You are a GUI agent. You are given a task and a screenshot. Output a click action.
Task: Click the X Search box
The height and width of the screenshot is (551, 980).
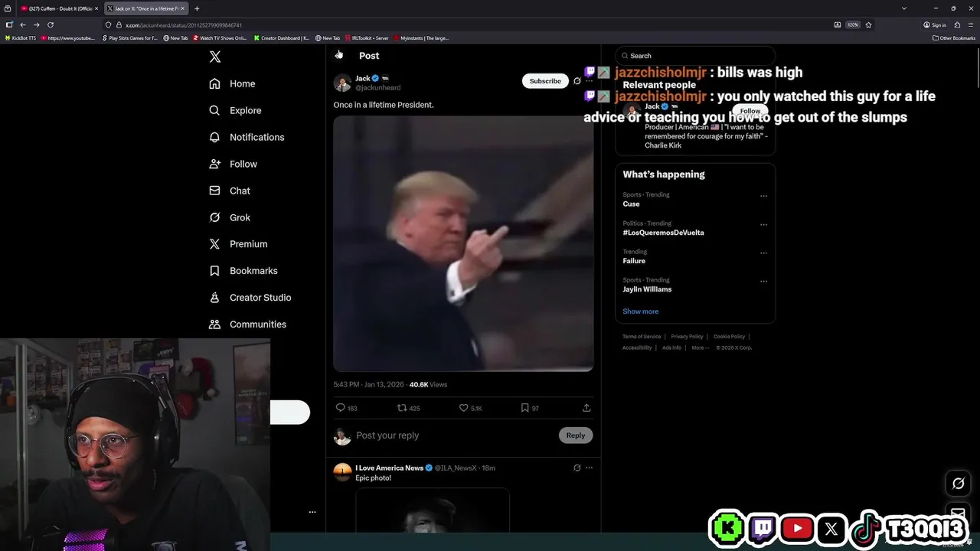[695, 56]
